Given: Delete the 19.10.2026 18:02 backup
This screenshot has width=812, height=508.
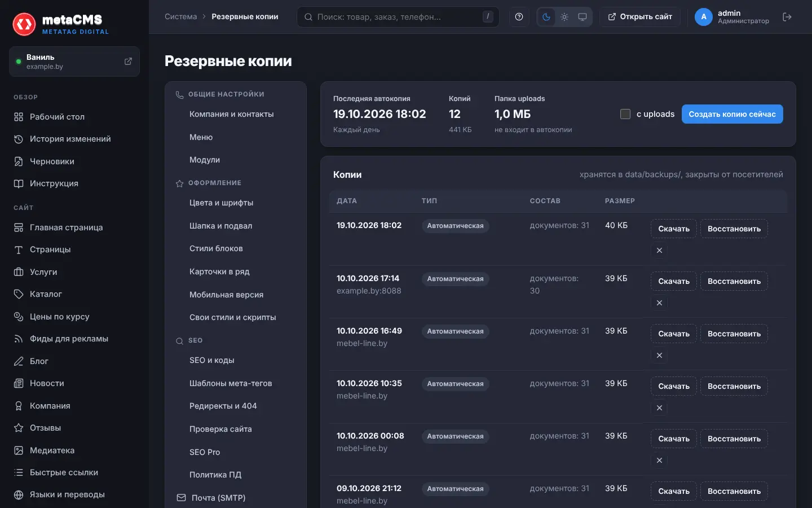Looking at the screenshot, I should click(x=659, y=250).
